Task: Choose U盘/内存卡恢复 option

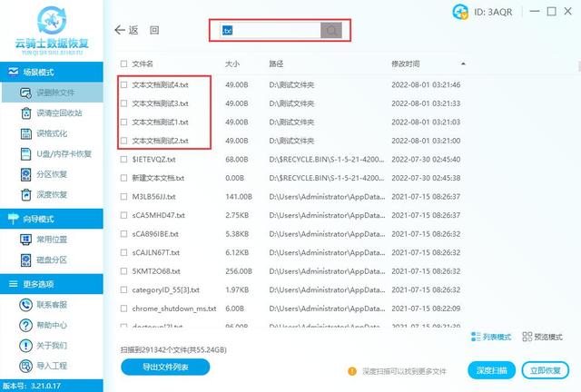Action: [x=56, y=153]
